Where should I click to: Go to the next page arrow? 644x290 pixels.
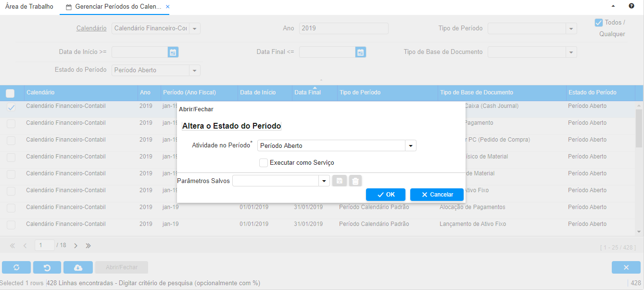76,246
